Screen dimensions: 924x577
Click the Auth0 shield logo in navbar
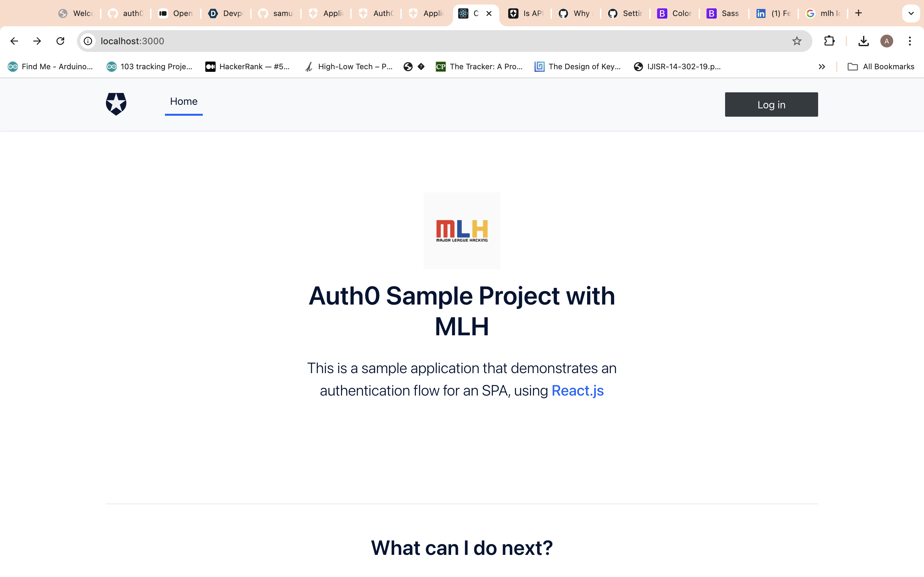(116, 104)
